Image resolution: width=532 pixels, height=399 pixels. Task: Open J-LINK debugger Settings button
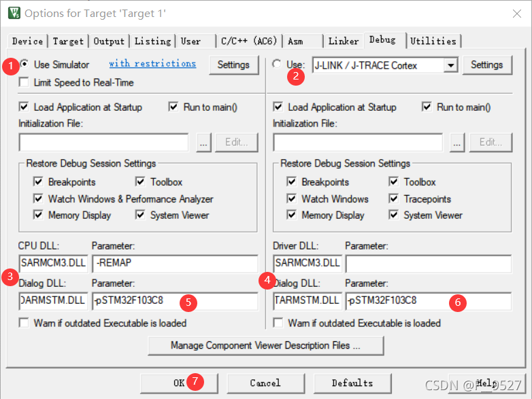487,65
